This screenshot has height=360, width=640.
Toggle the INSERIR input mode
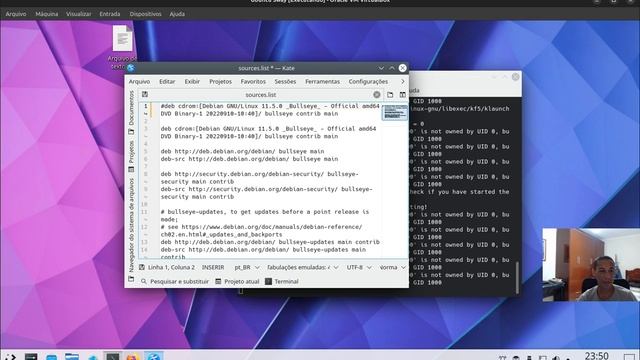(213, 267)
